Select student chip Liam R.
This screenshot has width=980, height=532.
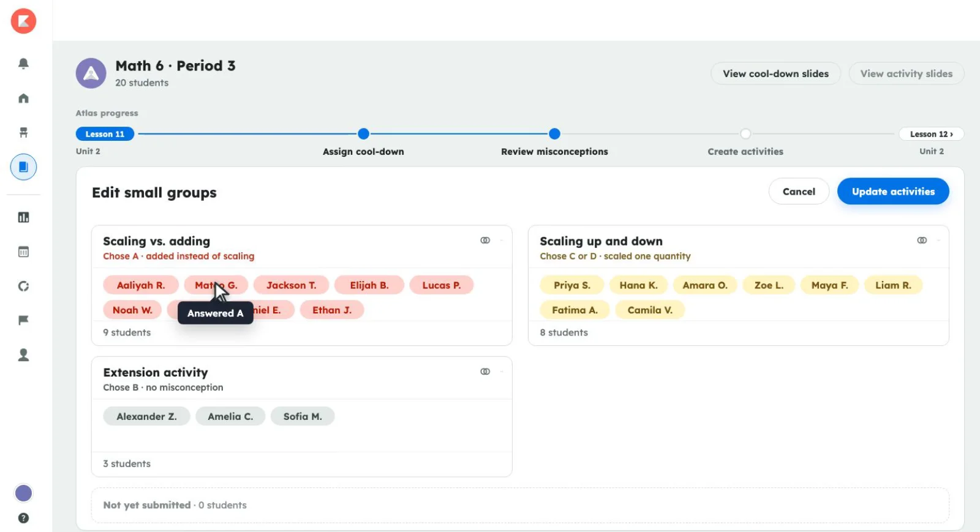tap(893, 285)
